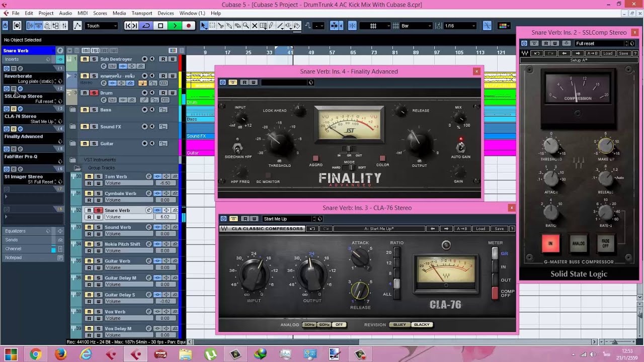The width and height of the screenshot is (644, 362).
Task: Toggle Snap to Zero Crossing button
Action: point(487,26)
